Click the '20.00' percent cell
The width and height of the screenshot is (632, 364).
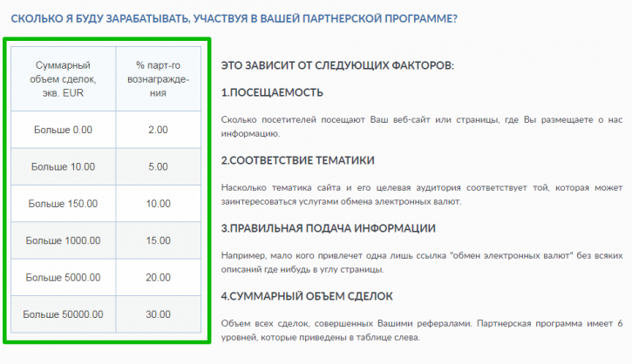(159, 278)
